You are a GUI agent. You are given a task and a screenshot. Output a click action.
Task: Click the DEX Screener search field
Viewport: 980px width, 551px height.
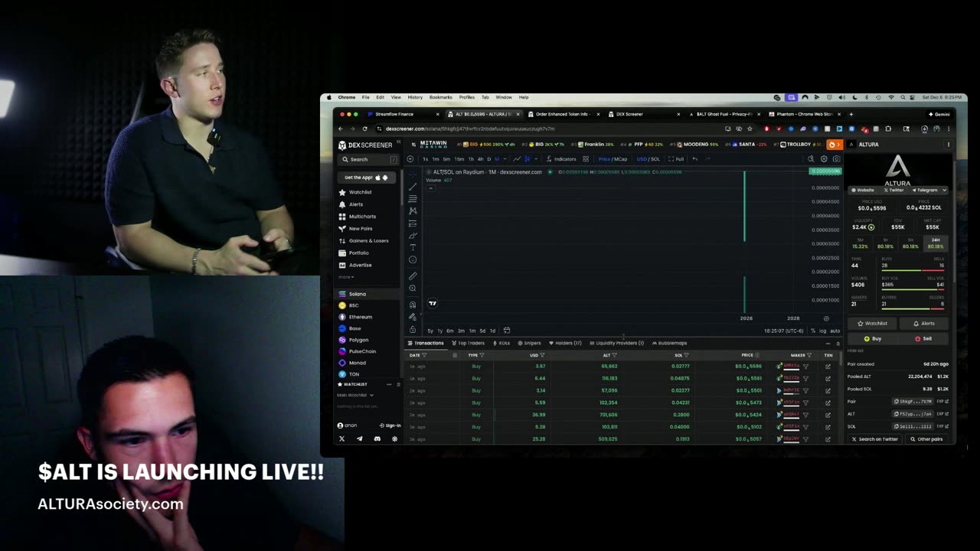[x=367, y=159]
